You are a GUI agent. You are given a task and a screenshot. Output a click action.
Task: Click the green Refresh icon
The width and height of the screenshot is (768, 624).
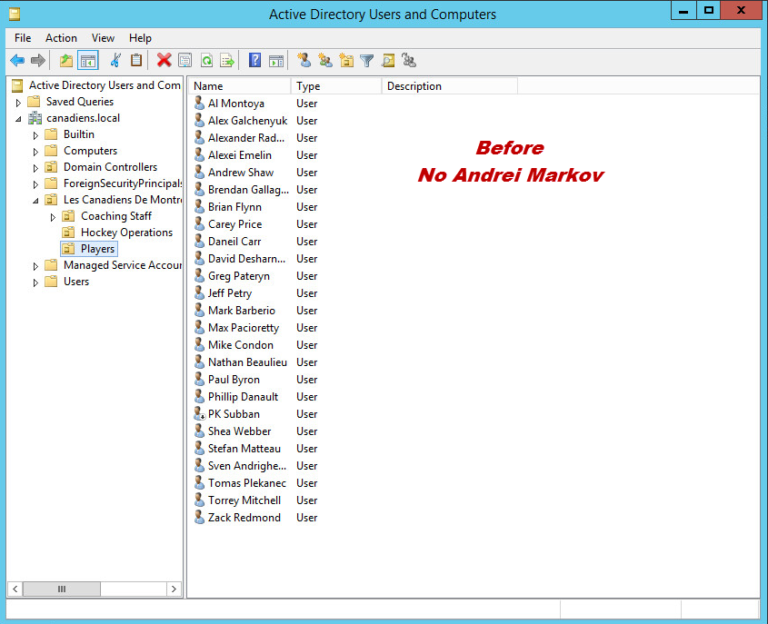click(x=207, y=61)
